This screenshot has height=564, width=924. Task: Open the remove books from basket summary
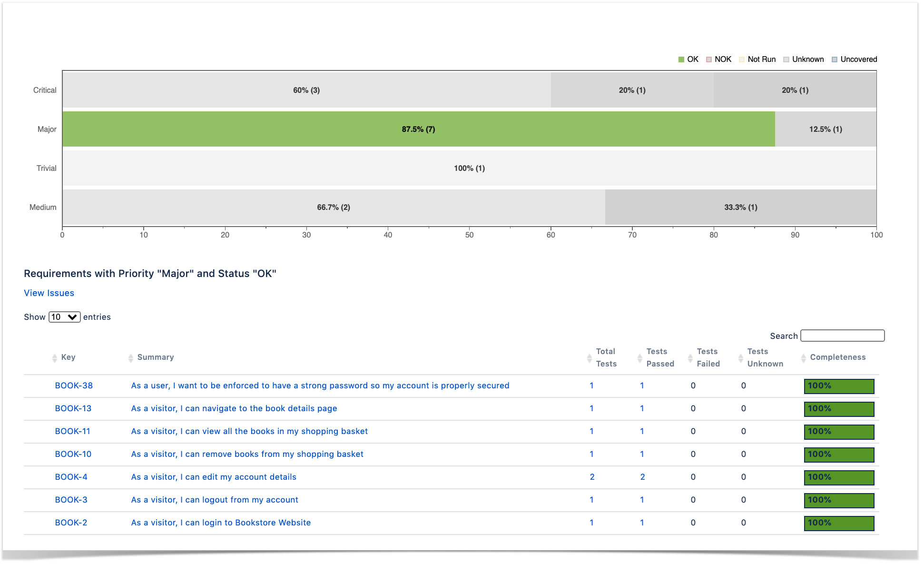pyautogui.click(x=247, y=454)
